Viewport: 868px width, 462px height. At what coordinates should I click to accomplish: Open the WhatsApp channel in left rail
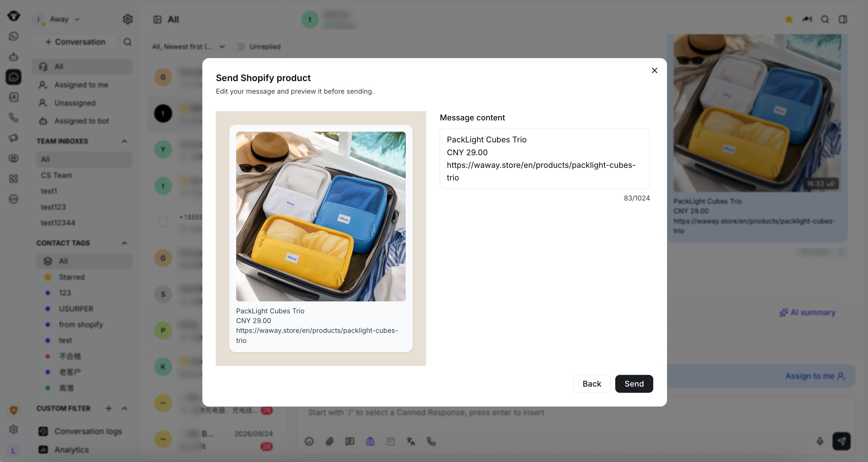coord(14,36)
